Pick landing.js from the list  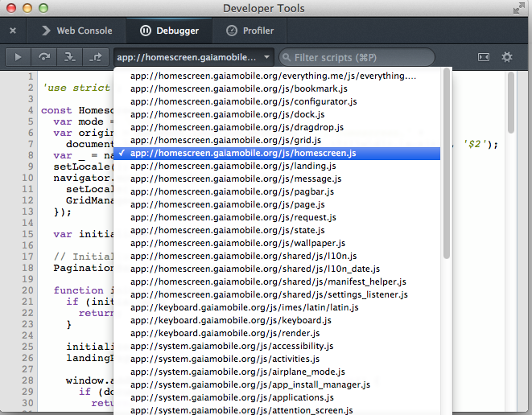click(277, 166)
